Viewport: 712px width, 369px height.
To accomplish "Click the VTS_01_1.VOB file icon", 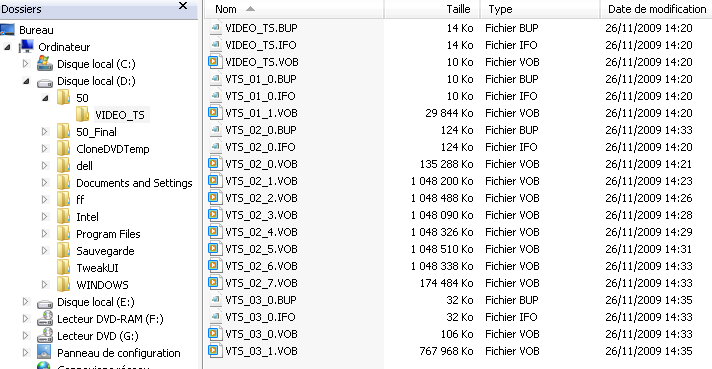I will [x=215, y=113].
